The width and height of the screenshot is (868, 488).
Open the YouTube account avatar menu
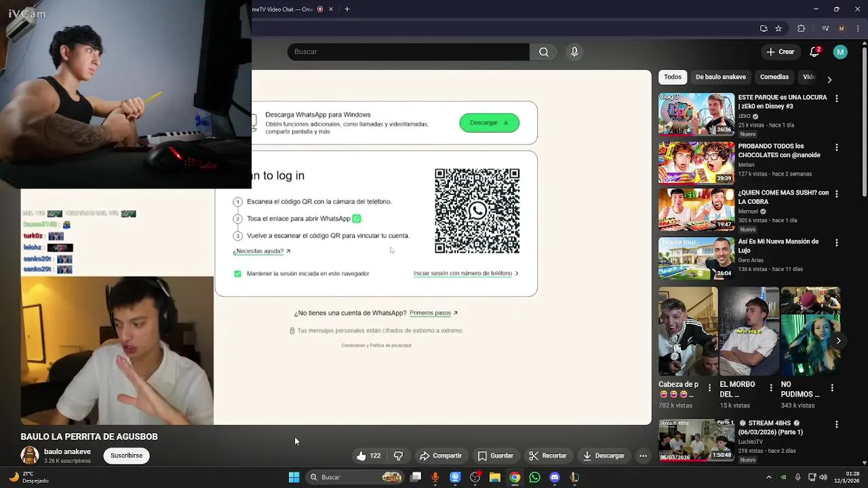[x=840, y=52]
